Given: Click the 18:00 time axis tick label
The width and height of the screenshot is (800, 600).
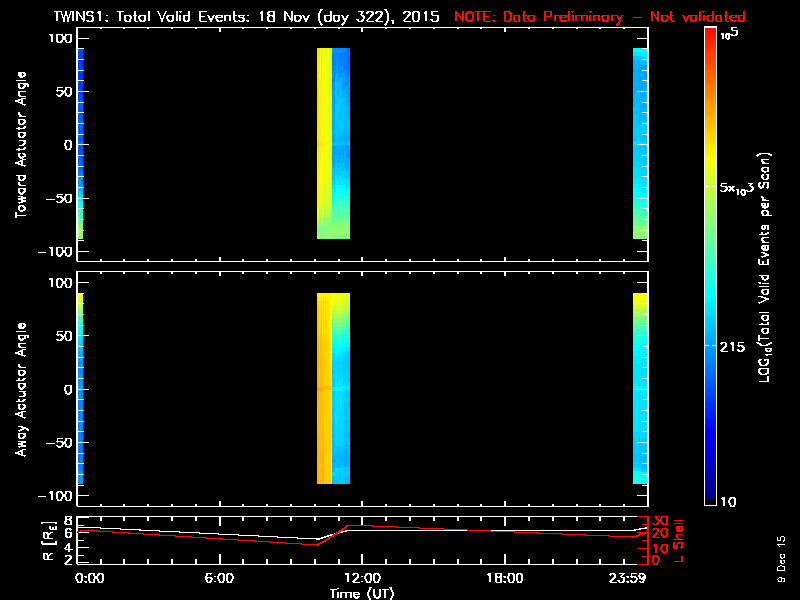Looking at the screenshot, I should [504, 579].
